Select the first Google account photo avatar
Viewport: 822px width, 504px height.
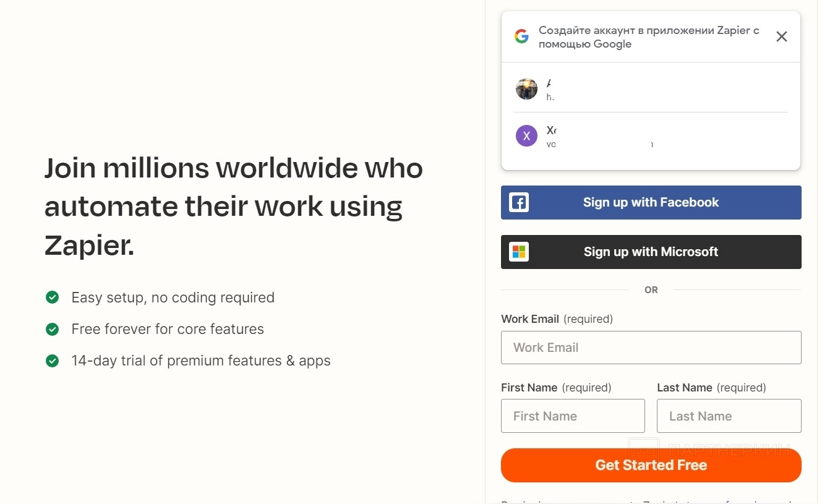pyautogui.click(x=526, y=89)
